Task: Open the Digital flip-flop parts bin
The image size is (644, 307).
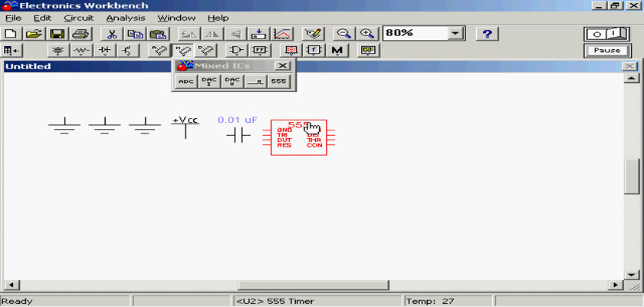Action: point(260,51)
